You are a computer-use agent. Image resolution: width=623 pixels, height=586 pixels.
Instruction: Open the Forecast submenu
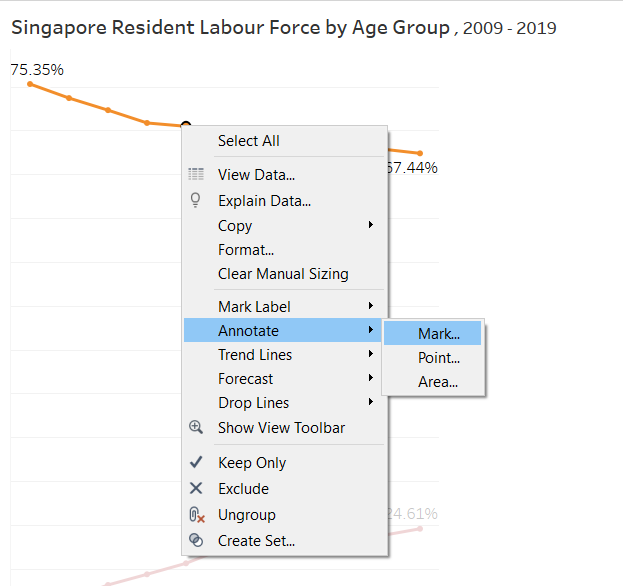pos(246,379)
